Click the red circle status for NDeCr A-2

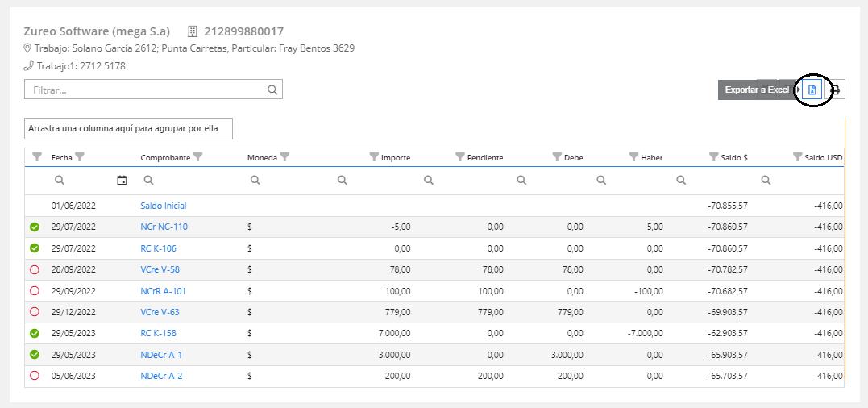(x=35, y=376)
